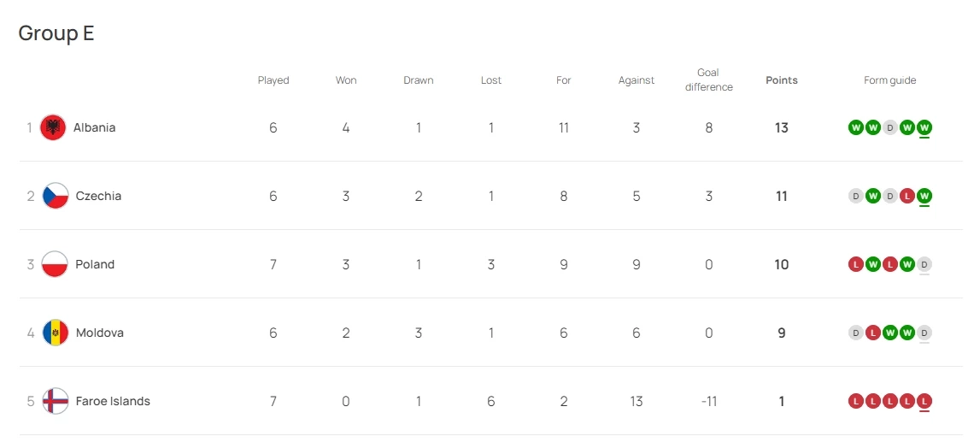Screen dimensions: 980x442
Task: Click the Czechia flag icon
Action: [56, 196]
